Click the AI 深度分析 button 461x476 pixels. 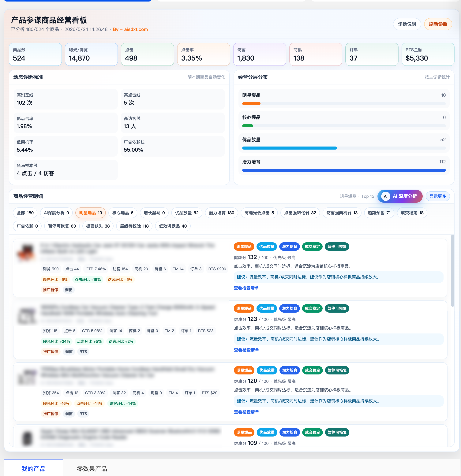(400, 196)
